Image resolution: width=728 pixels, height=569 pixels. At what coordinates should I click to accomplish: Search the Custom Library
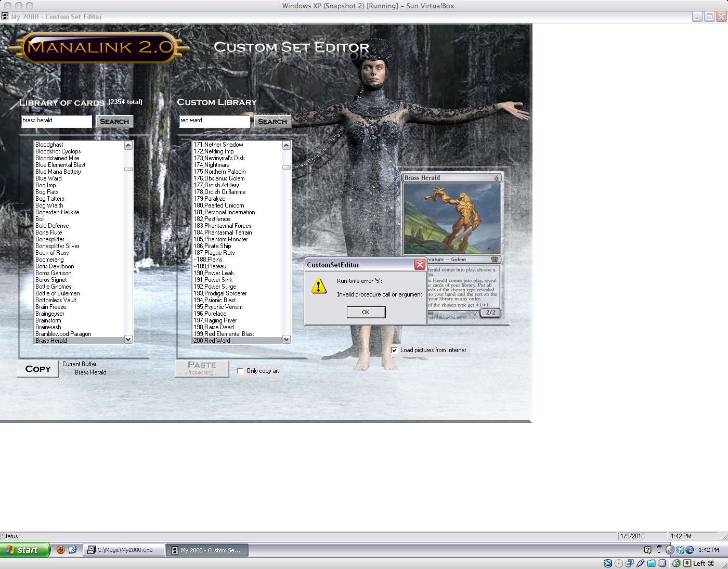click(x=272, y=121)
